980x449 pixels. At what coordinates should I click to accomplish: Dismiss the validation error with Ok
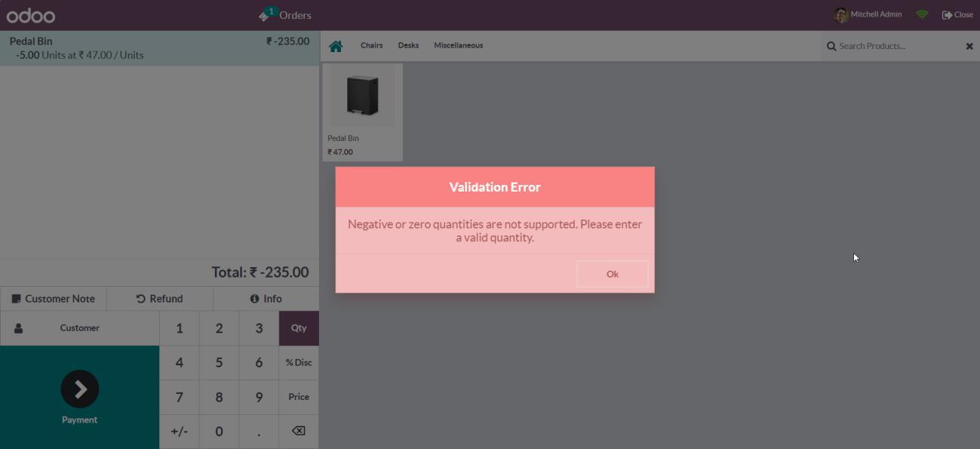pyautogui.click(x=612, y=274)
